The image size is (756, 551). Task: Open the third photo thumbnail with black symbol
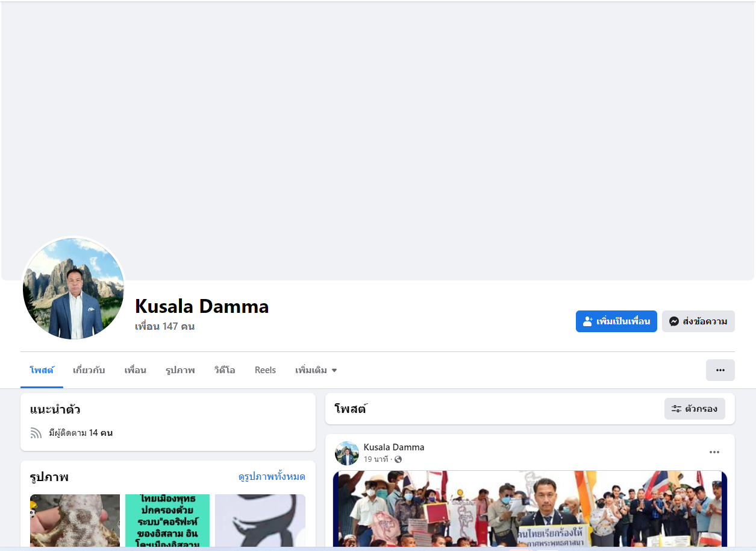pos(260,522)
